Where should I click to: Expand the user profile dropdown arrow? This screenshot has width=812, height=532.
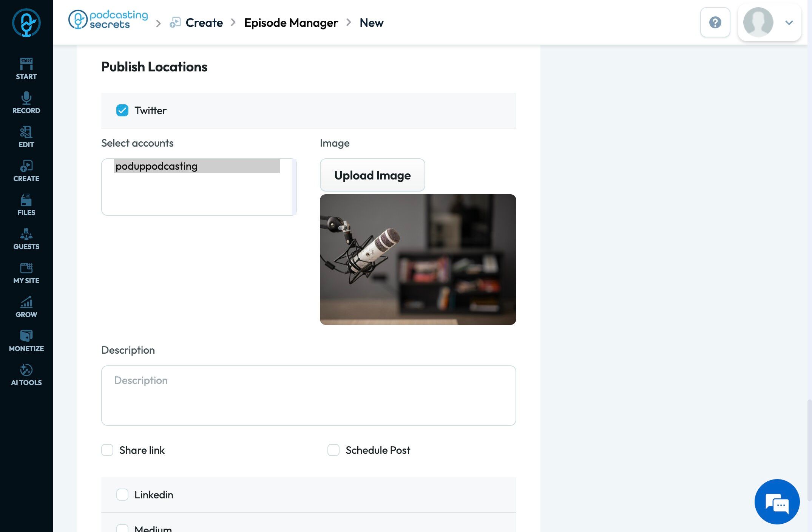click(789, 23)
